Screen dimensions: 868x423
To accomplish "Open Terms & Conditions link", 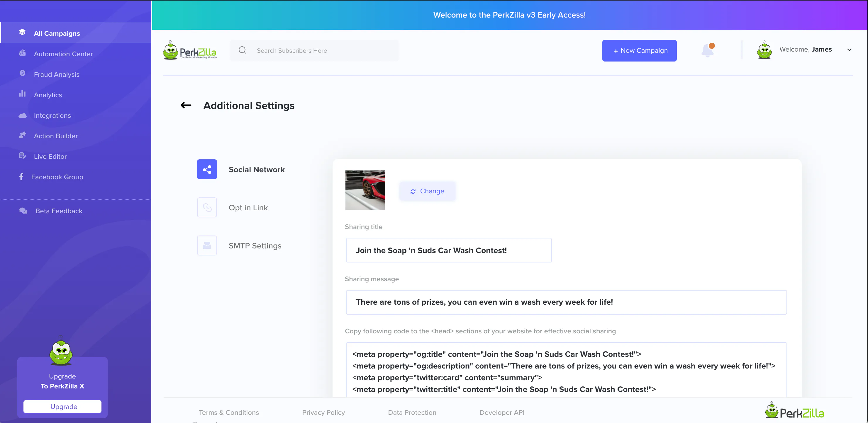I will (229, 412).
